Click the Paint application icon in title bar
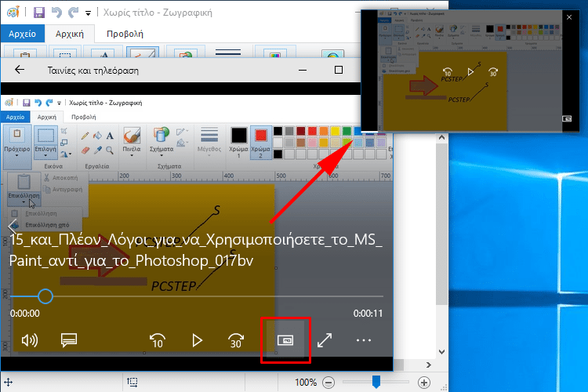Viewport: 588px width, 392px height. coord(13,13)
